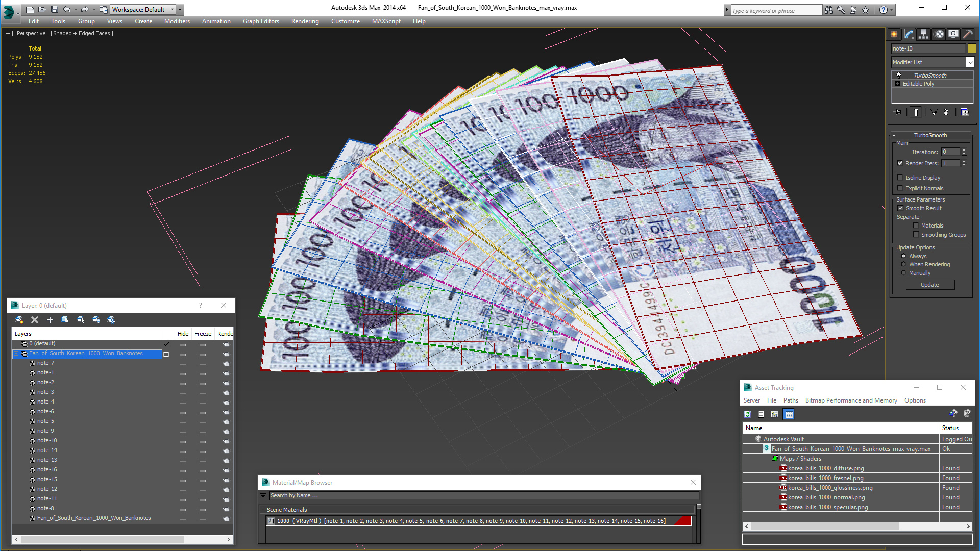Open the Display command panel tab
Screen dimensions: 980x551
tap(953, 34)
